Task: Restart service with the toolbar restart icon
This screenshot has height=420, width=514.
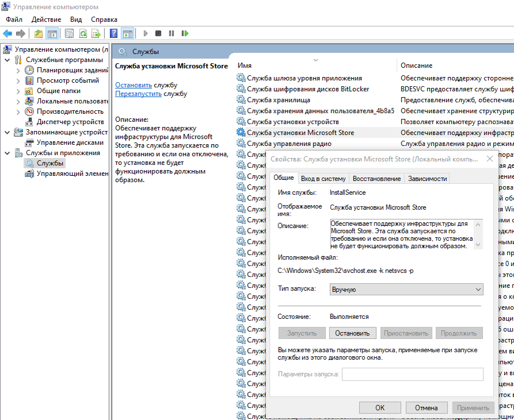Action: [x=185, y=33]
